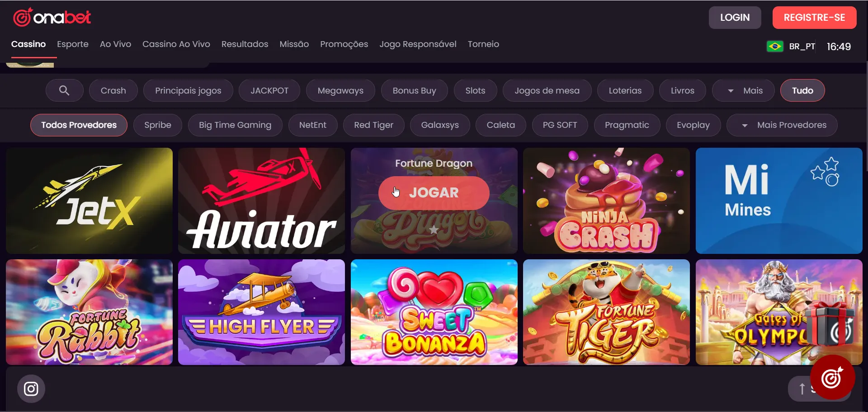This screenshot has height=412, width=868.
Task: Click the REGISTRE-SE button
Action: pyautogui.click(x=815, y=18)
